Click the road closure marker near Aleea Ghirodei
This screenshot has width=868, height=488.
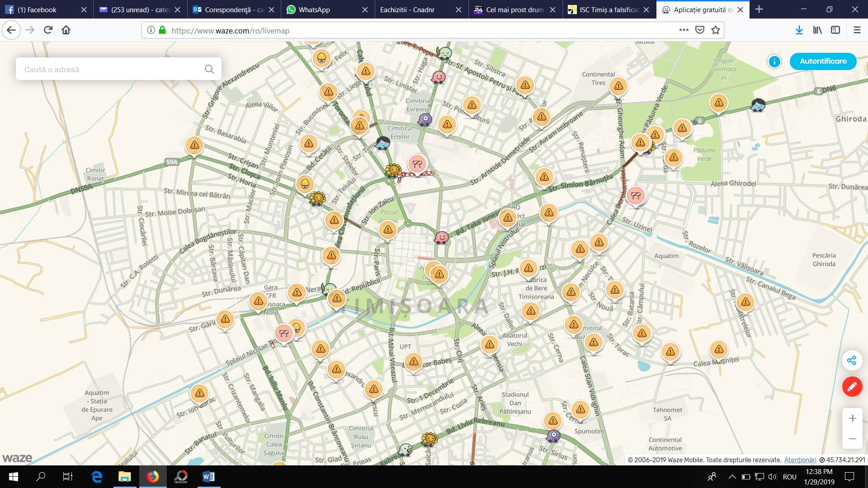(636, 196)
